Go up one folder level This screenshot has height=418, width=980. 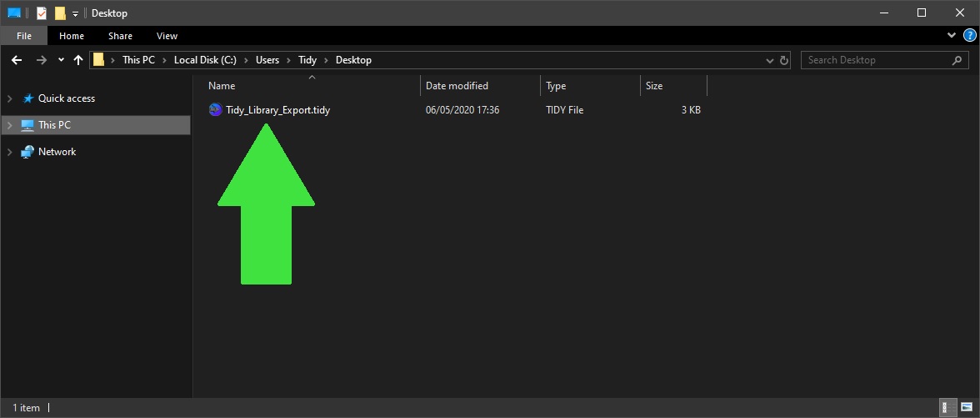point(78,60)
